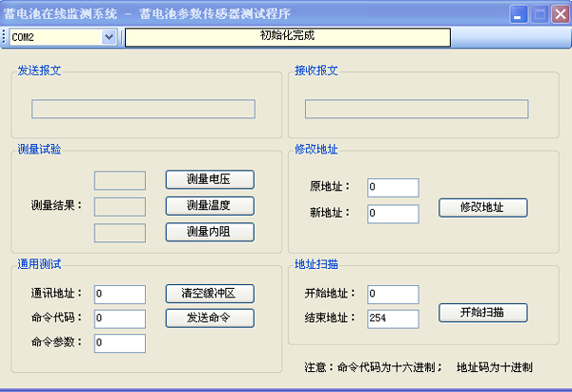Start scanning with 开始扫描 button
Image resolution: width=572 pixels, height=392 pixels.
[x=482, y=312]
